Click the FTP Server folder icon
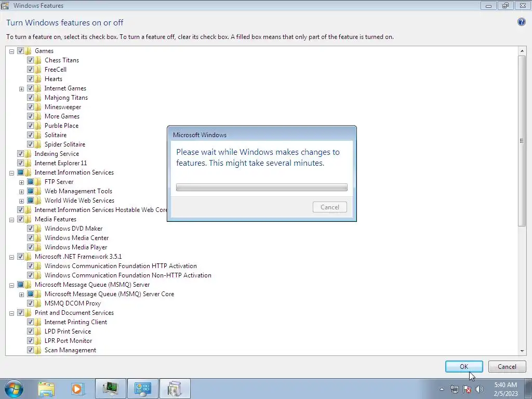The height and width of the screenshot is (399, 532). pos(38,182)
